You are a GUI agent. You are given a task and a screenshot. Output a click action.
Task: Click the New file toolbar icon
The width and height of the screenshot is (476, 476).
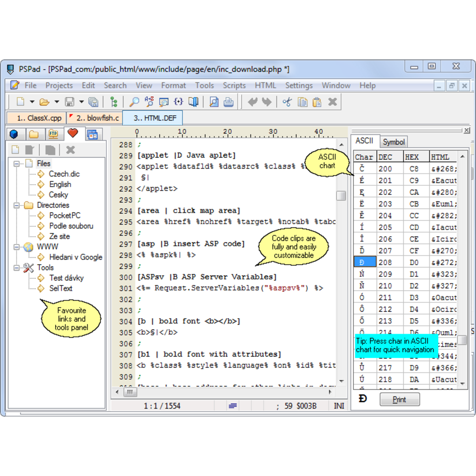coord(20,102)
